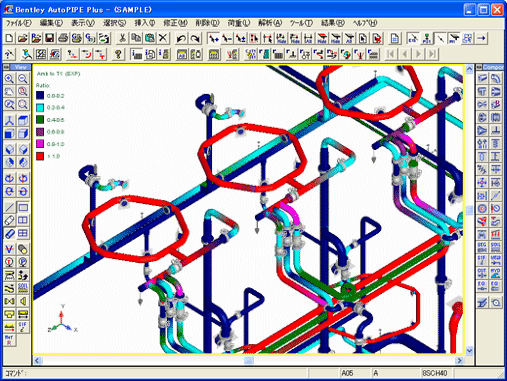Open file with the folder icon
Viewport: 507px width, 381px height.
point(23,38)
